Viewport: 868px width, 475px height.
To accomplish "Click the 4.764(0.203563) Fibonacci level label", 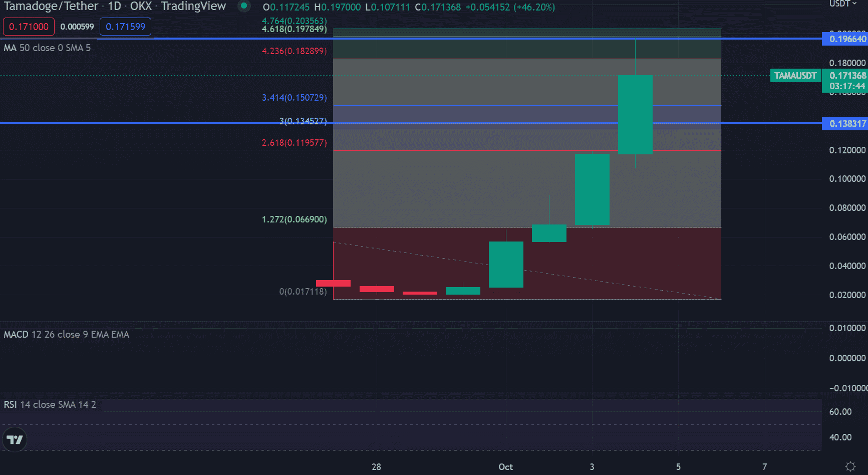I will coord(294,21).
